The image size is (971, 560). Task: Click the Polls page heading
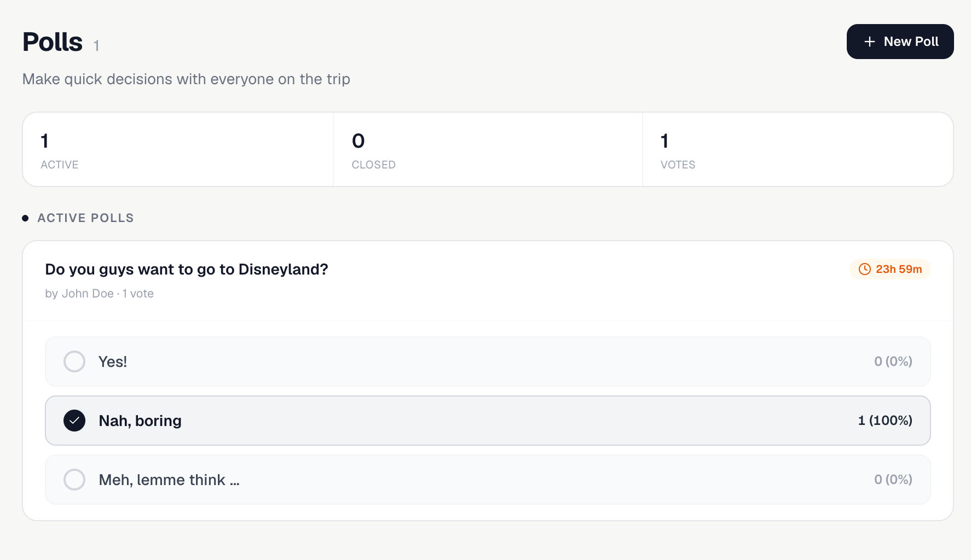[53, 42]
